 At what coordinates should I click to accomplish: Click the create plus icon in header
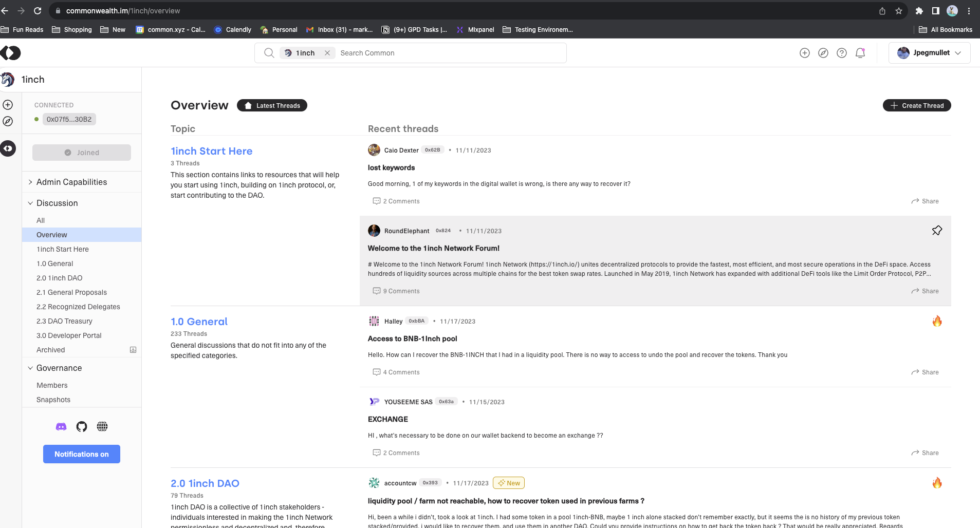(804, 53)
